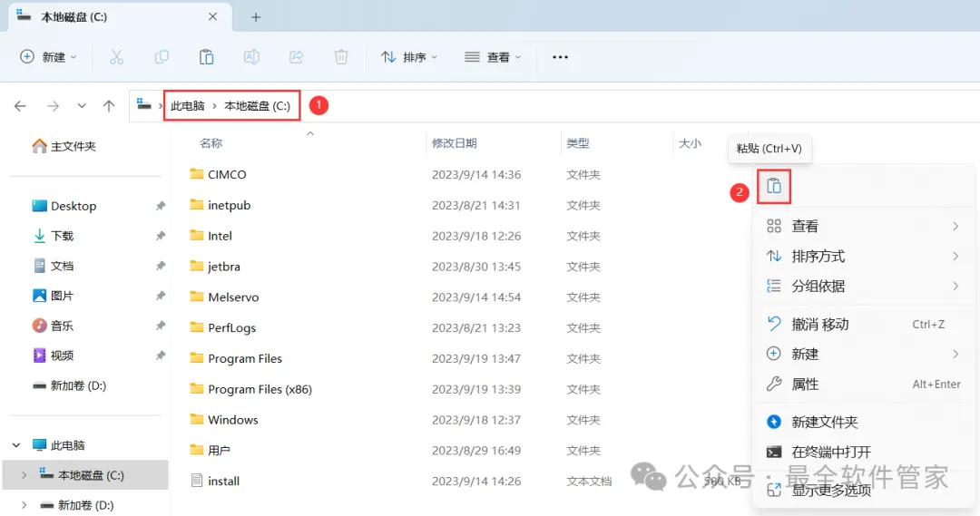Open 新建 submenu in context menu

863,355
